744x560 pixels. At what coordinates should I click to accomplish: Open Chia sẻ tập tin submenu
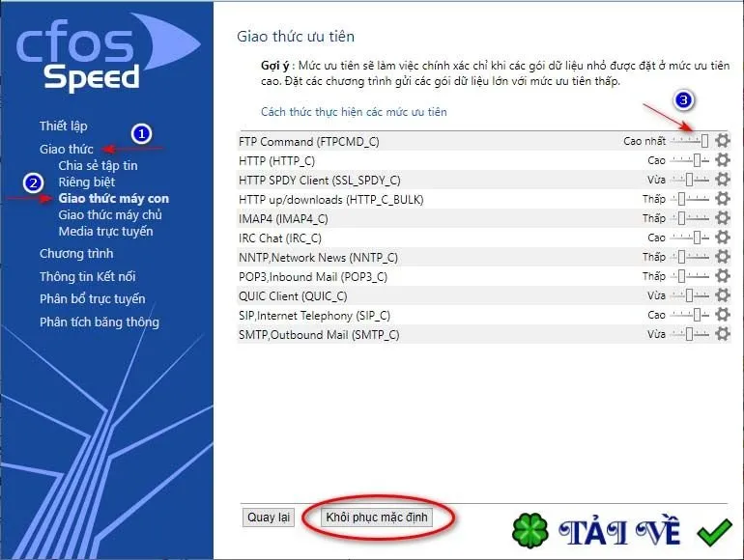point(98,165)
